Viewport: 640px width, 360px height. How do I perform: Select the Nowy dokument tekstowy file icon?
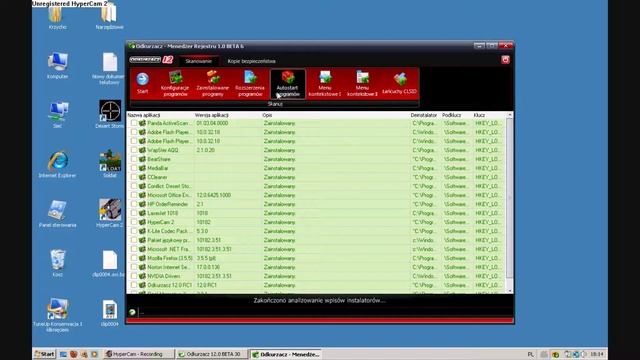click(109, 69)
